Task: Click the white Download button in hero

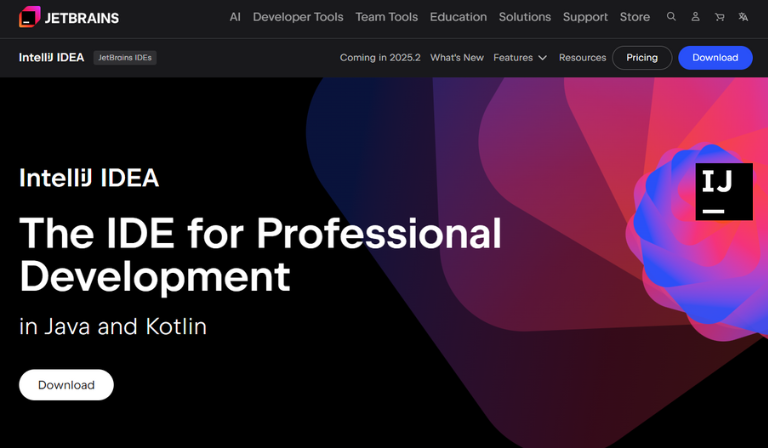Action: click(66, 385)
